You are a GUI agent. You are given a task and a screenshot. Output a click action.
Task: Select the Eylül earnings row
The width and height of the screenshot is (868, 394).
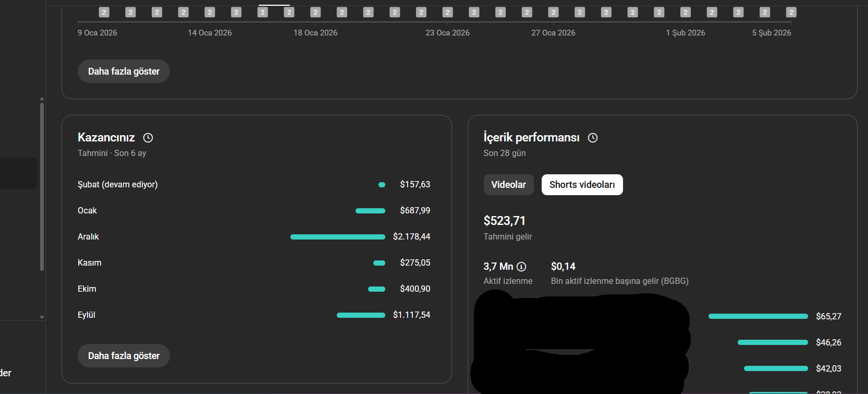pos(253,315)
